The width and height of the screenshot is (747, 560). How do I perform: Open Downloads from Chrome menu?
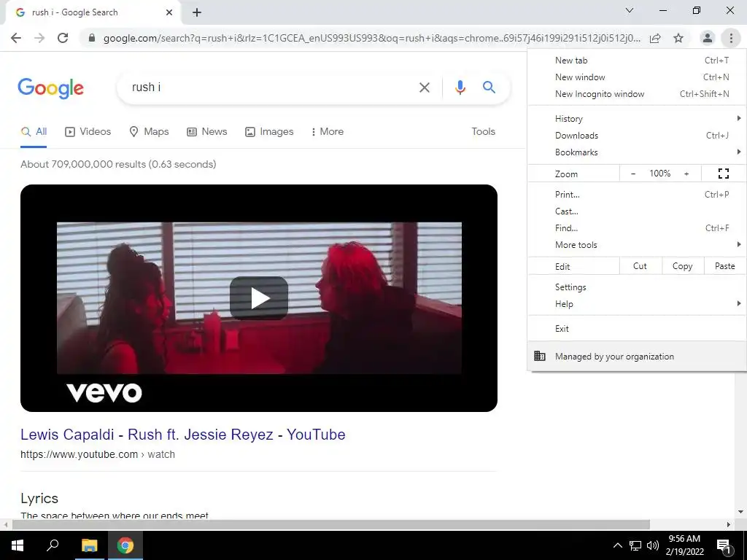[x=637, y=135]
